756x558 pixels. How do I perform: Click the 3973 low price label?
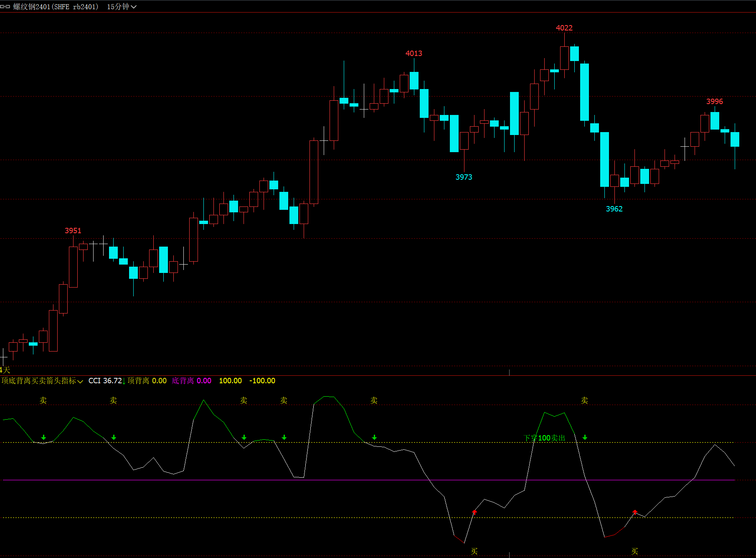pos(464,177)
